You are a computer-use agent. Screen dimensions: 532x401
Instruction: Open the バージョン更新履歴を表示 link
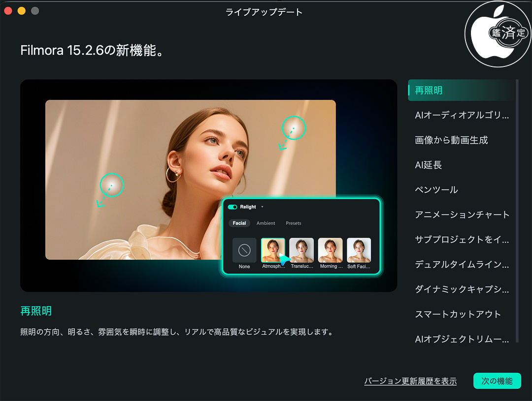[x=410, y=381]
